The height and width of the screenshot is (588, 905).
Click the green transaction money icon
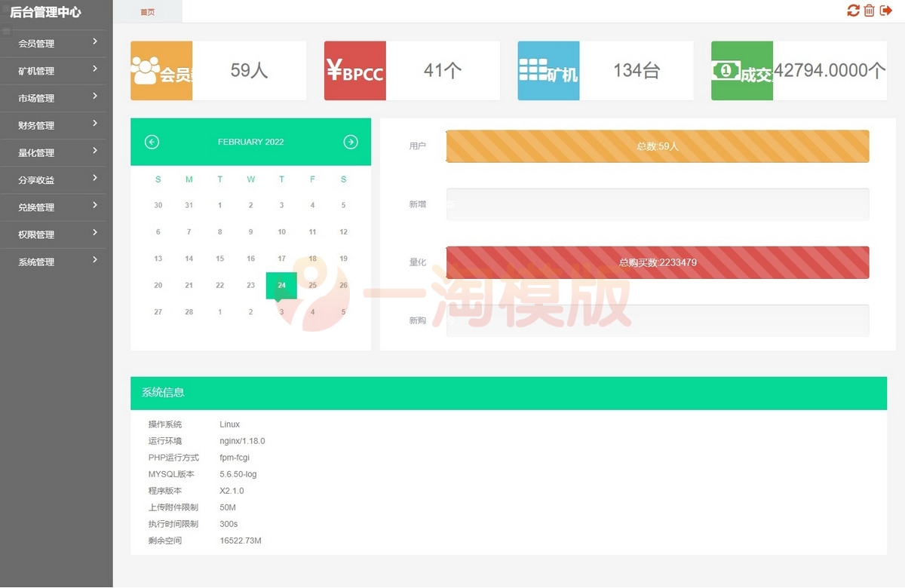point(742,71)
